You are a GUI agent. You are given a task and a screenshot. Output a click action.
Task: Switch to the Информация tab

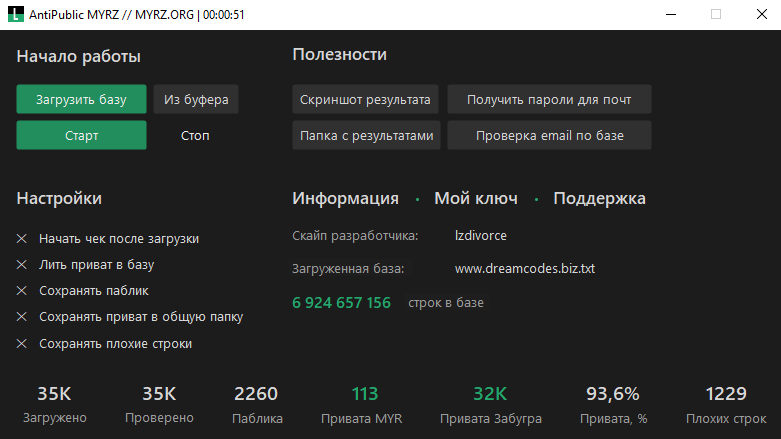pos(345,198)
